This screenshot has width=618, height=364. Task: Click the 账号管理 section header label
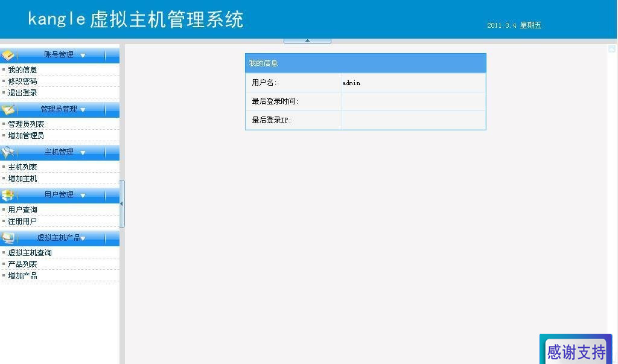[x=59, y=55]
